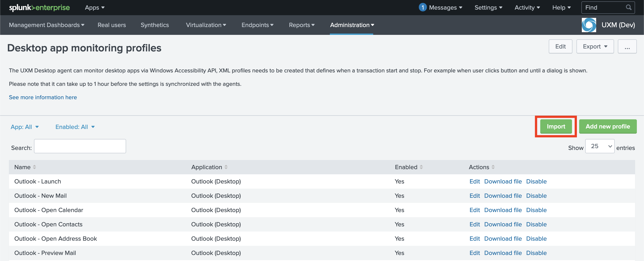Disable the Outlook - Launch profile
Viewport: 644px width, 261px height.
(536, 181)
